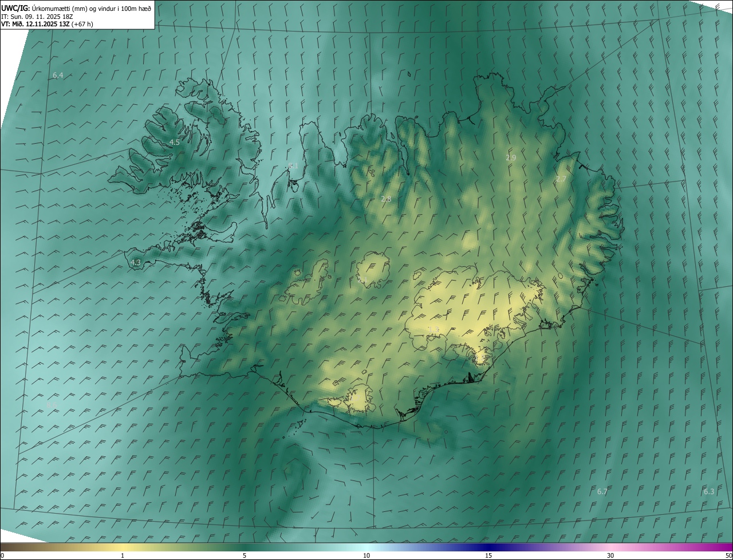The height and width of the screenshot is (560, 733).
Task: Click the 30 tick on the color scale
Action: [x=610, y=555]
